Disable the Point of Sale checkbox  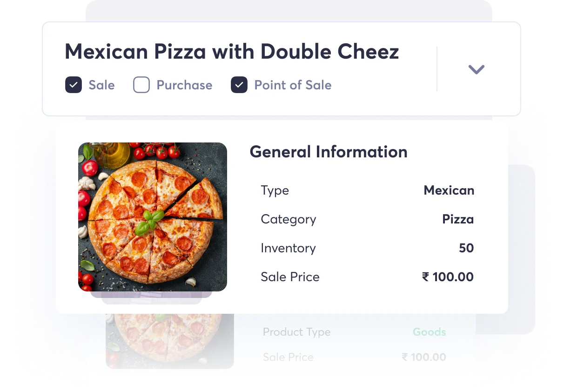[x=239, y=85]
